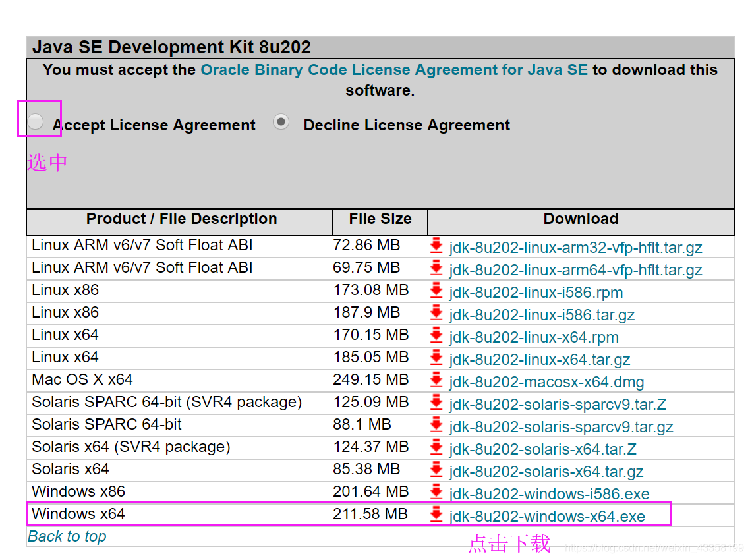This screenshot has height=560, width=750.
Task: Click red download arrow for windows-i586.exe
Action: pyautogui.click(x=436, y=491)
